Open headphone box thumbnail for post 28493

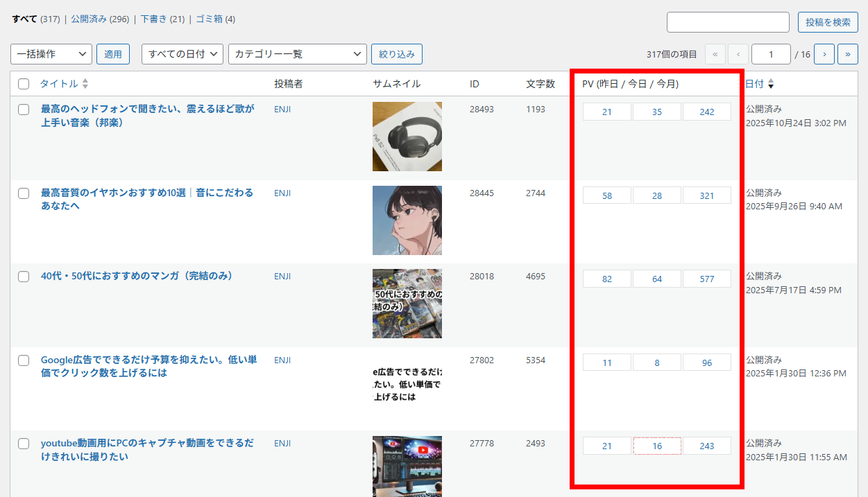pos(407,137)
